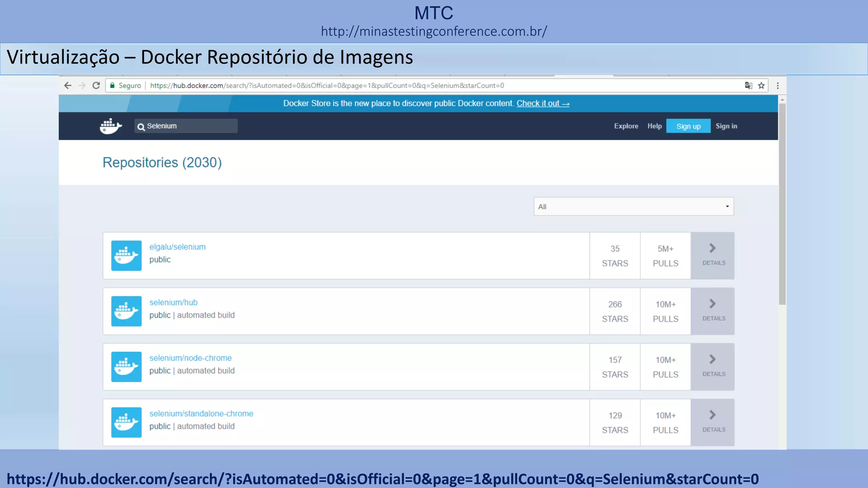Click the Explore menu item
The image size is (868, 488).
point(626,126)
